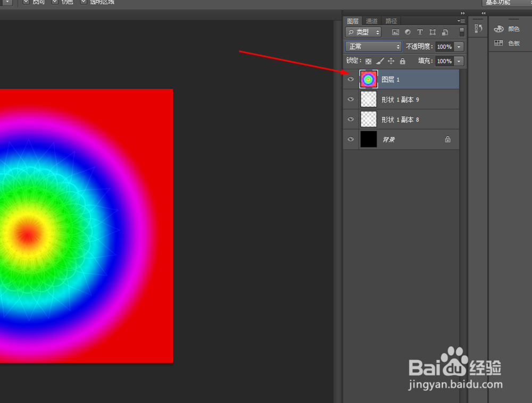Open the 色板 swatches grid icon
Image resolution: width=532 pixels, height=403 pixels.
pyautogui.click(x=498, y=43)
